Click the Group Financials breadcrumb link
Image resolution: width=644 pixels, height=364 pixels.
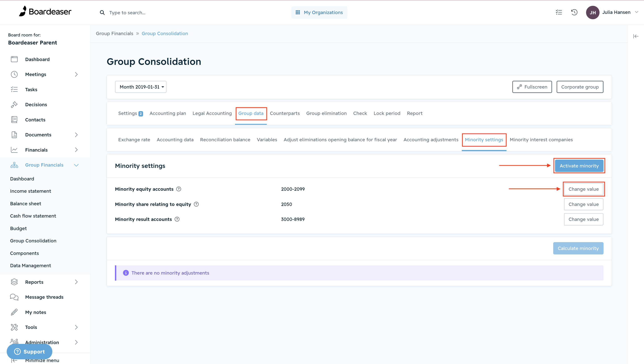[x=114, y=34]
